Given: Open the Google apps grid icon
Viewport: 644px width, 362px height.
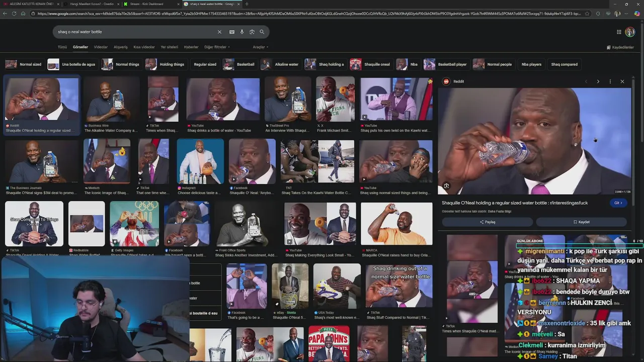Looking at the screenshot, I should coord(619,32).
